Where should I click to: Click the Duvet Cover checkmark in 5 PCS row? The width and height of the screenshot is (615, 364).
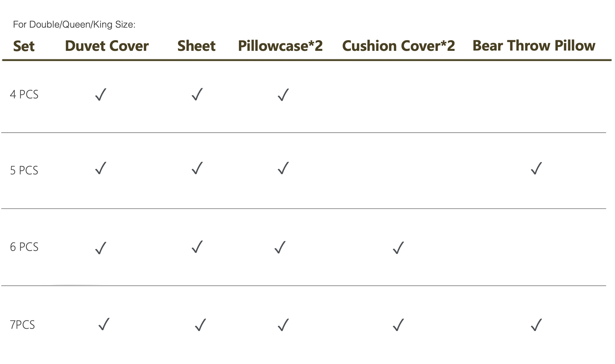tap(101, 168)
